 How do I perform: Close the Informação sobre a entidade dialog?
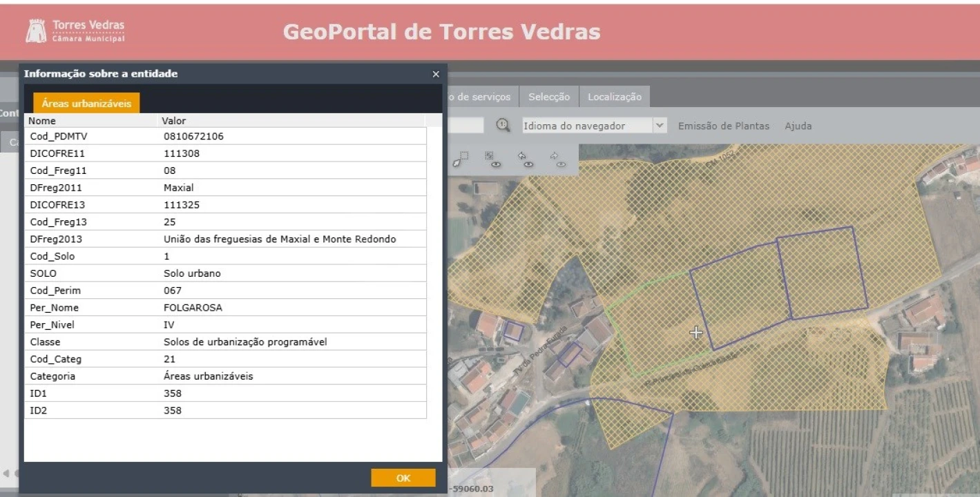pyautogui.click(x=435, y=74)
